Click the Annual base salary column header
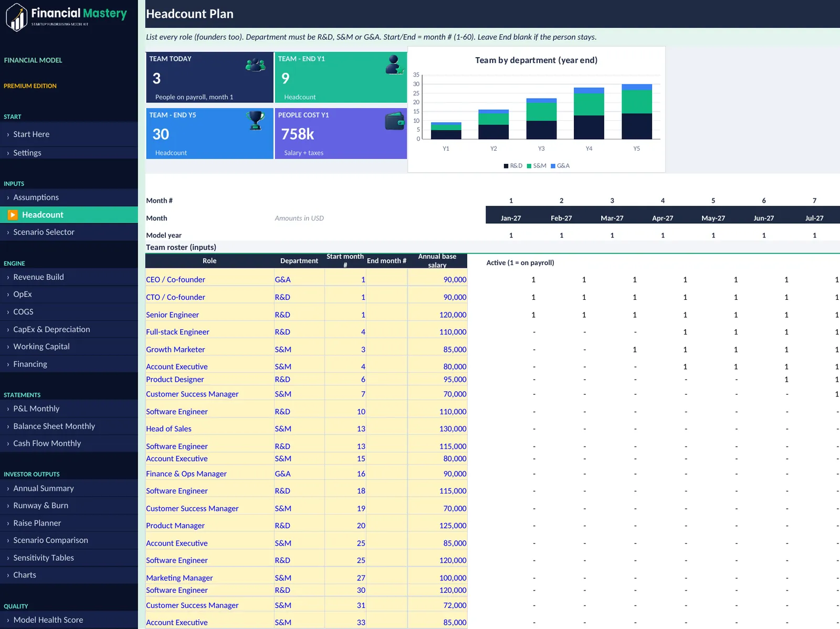The width and height of the screenshot is (840, 629). (x=437, y=261)
